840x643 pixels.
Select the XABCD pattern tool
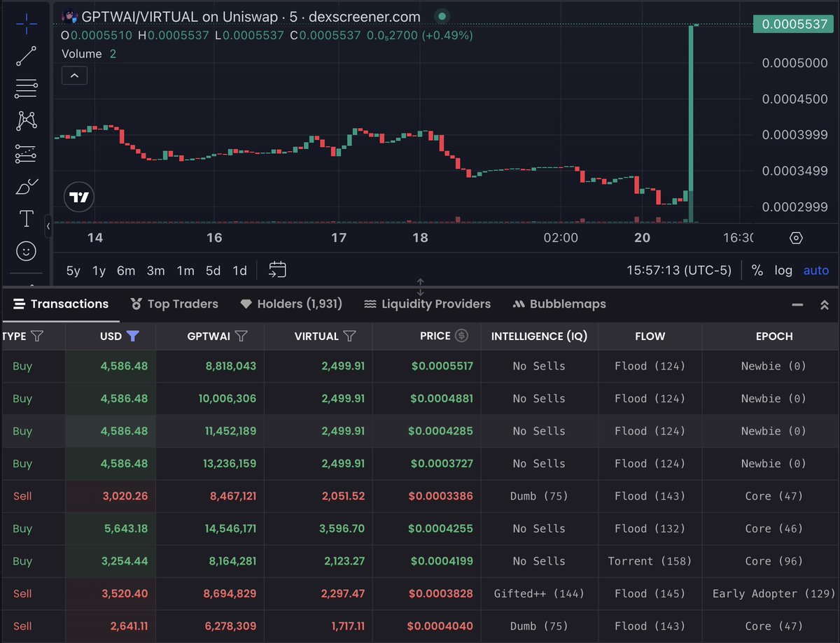(27, 120)
